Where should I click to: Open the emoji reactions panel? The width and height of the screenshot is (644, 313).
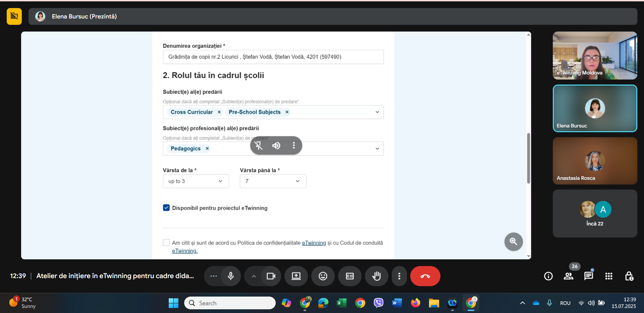click(x=323, y=276)
